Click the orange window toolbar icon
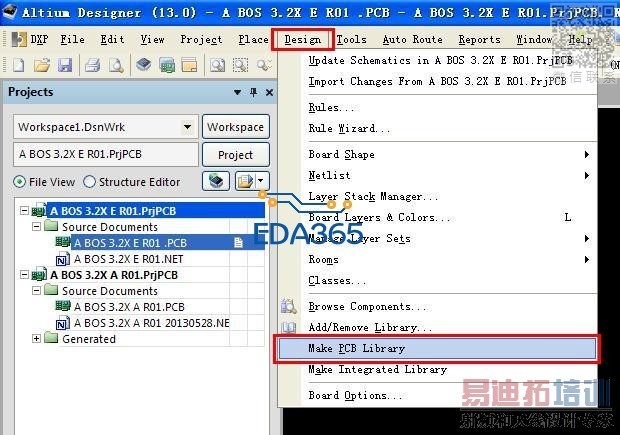This screenshot has width=620, height=435. 189,65
